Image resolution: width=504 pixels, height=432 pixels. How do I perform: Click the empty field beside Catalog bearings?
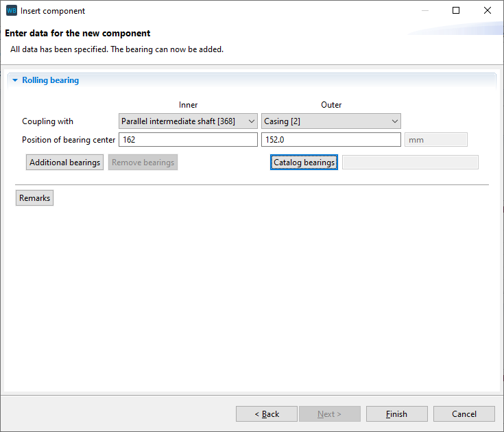click(x=410, y=163)
